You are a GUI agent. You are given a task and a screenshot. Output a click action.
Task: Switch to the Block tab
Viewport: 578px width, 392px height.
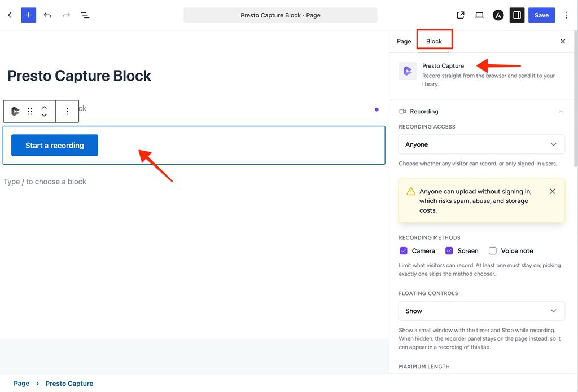[x=434, y=41]
